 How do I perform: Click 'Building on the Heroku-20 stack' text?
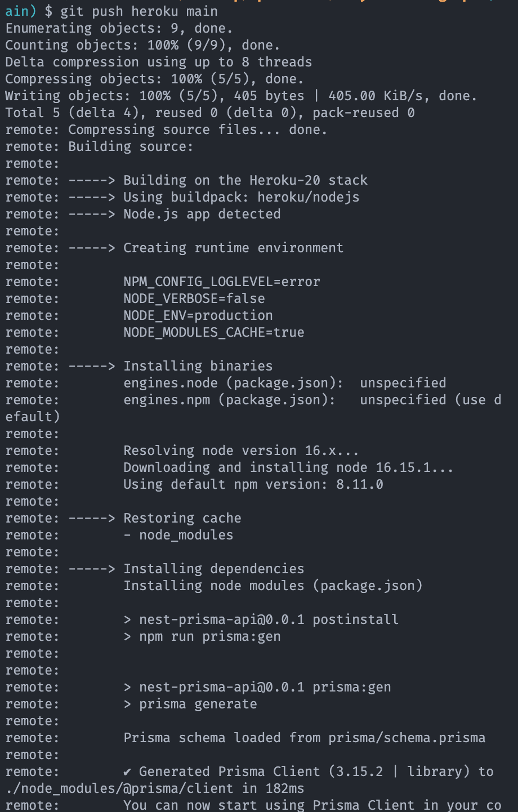[245, 180]
